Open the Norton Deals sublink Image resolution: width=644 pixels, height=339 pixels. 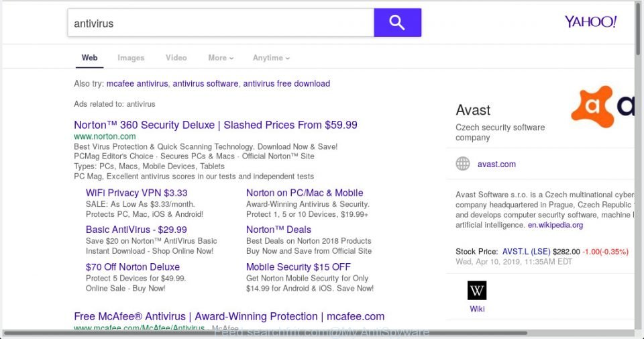pyautogui.click(x=278, y=230)
